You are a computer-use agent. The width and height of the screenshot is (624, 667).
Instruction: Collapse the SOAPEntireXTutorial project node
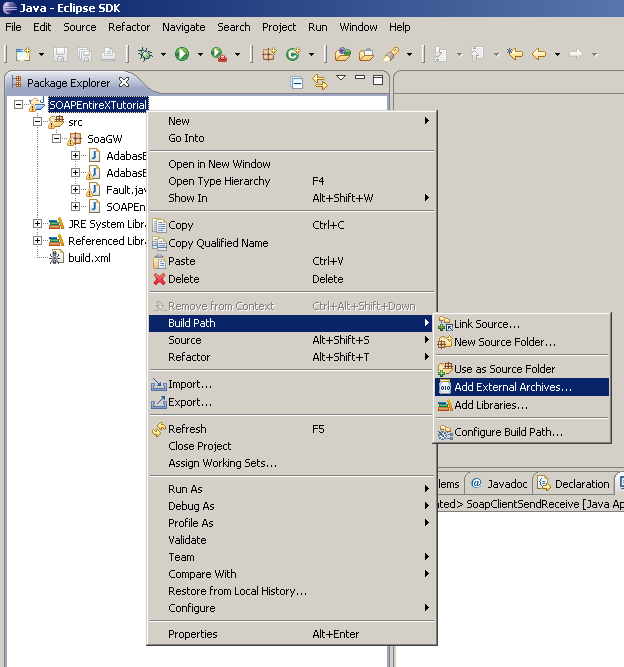click(x=18, y=105)
